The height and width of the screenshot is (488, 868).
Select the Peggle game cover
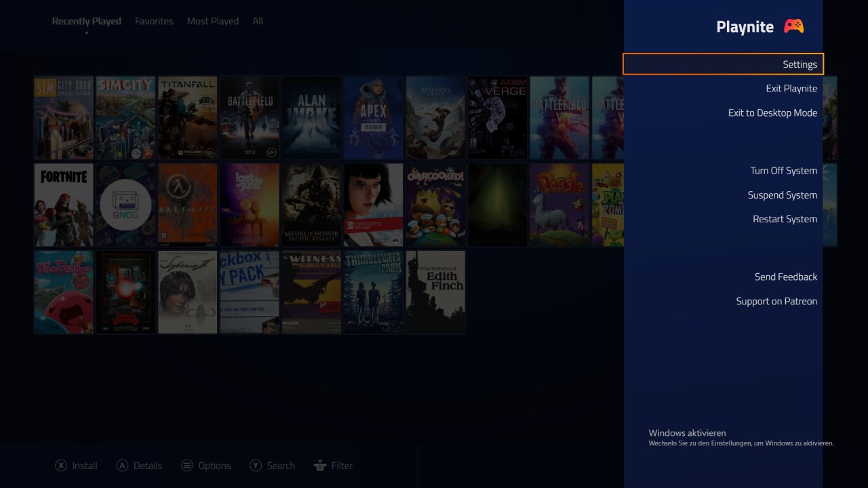pyautogui.click(x=559, y=205)
